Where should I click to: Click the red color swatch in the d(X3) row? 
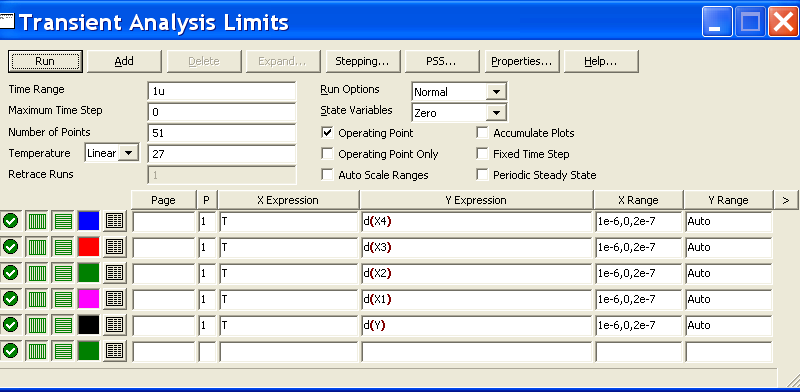(x=89, y=247)
